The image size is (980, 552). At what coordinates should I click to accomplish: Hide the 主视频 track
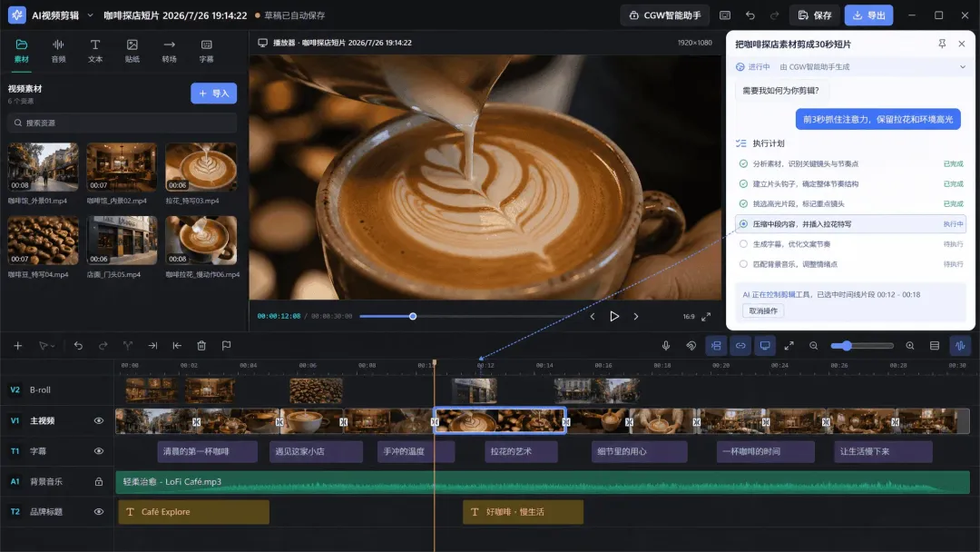tap(99, 420)
